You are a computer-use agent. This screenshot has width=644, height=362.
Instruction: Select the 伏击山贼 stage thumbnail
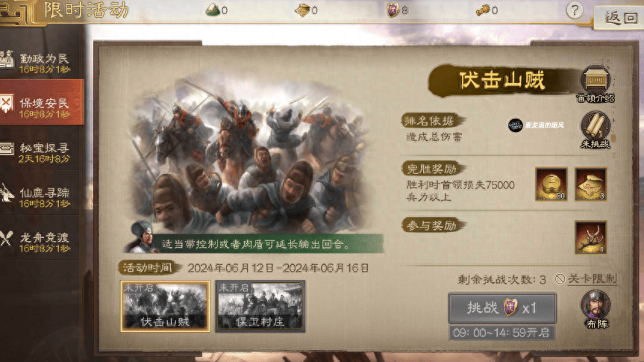[x=165, y=306]
